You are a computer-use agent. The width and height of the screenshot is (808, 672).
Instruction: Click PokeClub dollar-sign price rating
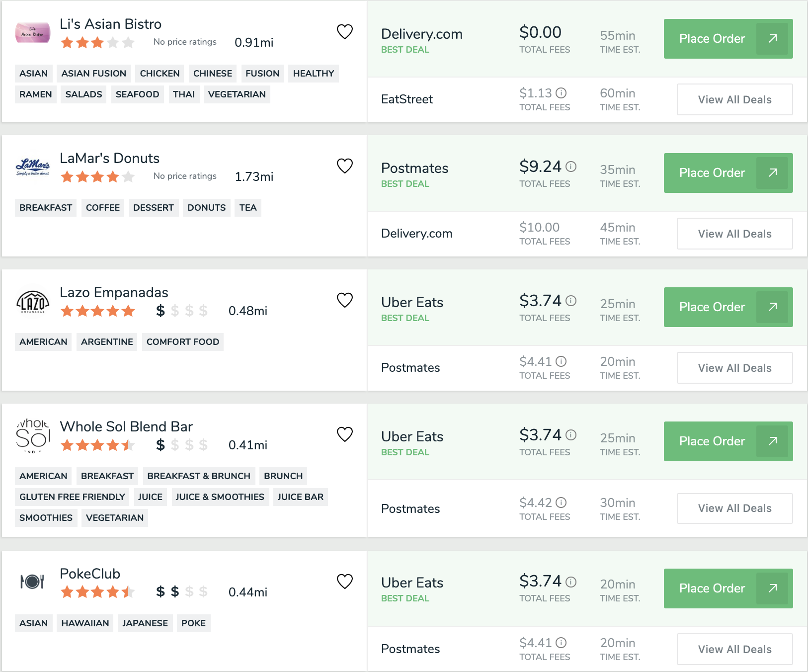tap(182, 592)
